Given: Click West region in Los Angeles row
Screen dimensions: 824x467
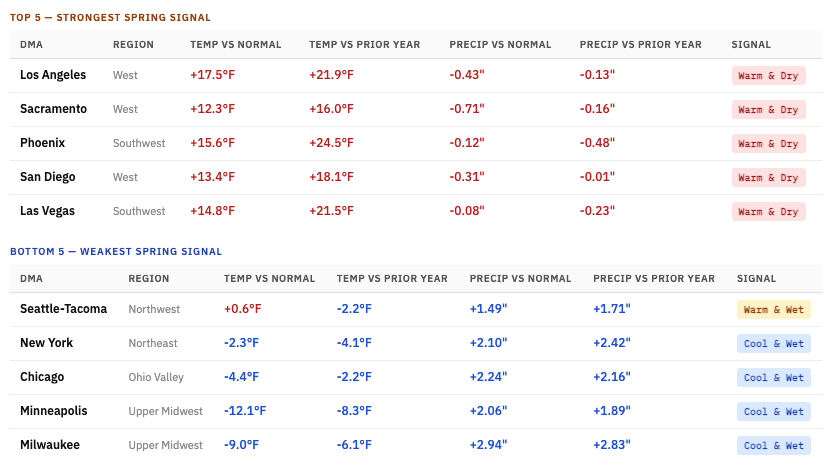Looking at the screenshot, I should (125, 76).
